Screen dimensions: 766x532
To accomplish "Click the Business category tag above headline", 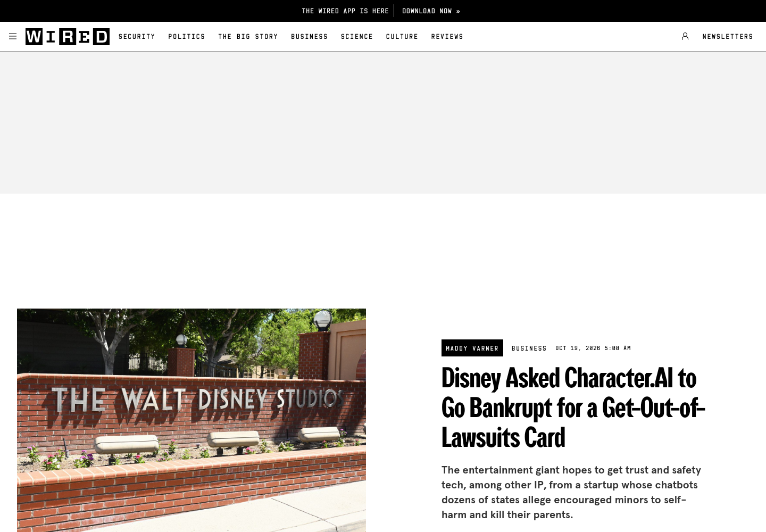I will point(529,348).
